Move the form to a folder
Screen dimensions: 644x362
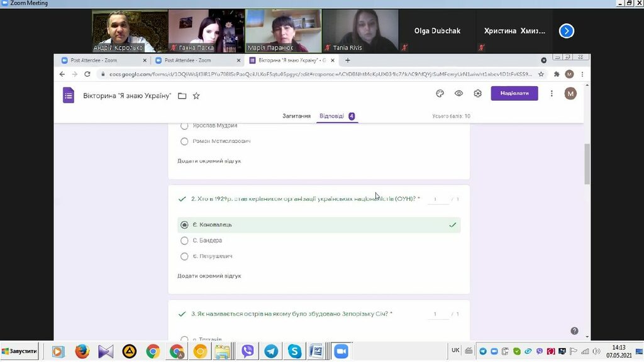tap(182, 96)
